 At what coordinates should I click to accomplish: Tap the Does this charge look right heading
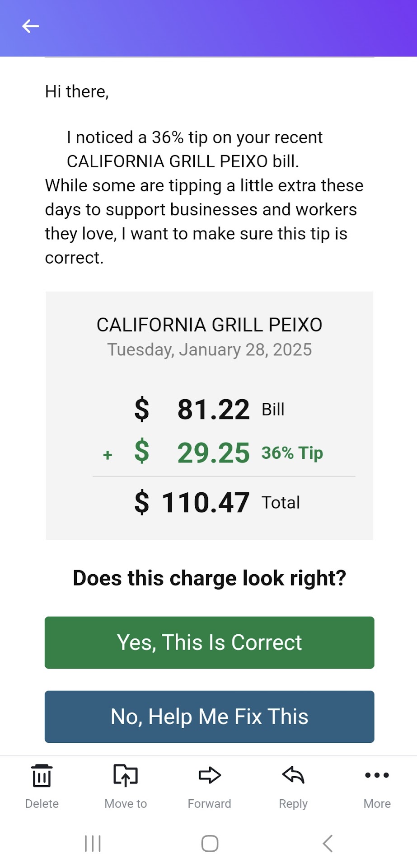pos(209,578)
